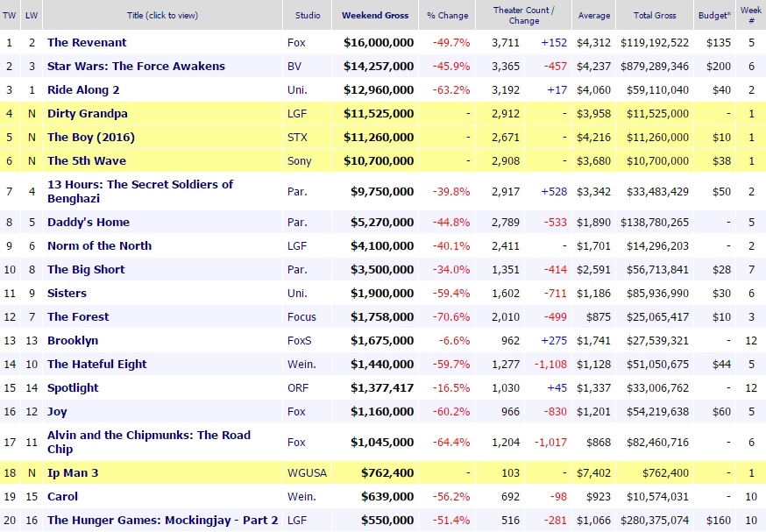The width and height of the screenshot is (766, 532).
Task: Click Uni. studio in Ride Along 2 row
Action: pyautogui.click(x=297, y=90)
